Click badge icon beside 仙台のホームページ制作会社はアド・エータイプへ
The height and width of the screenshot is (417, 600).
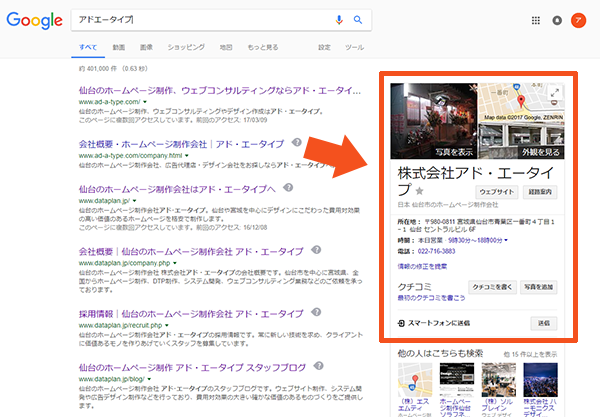point(288,187)
